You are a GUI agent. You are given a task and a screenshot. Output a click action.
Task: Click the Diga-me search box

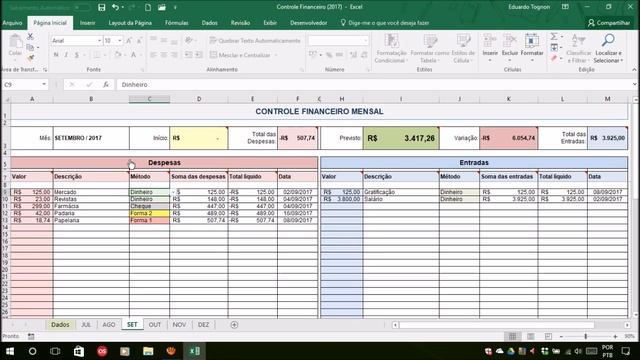click(385, 23)
